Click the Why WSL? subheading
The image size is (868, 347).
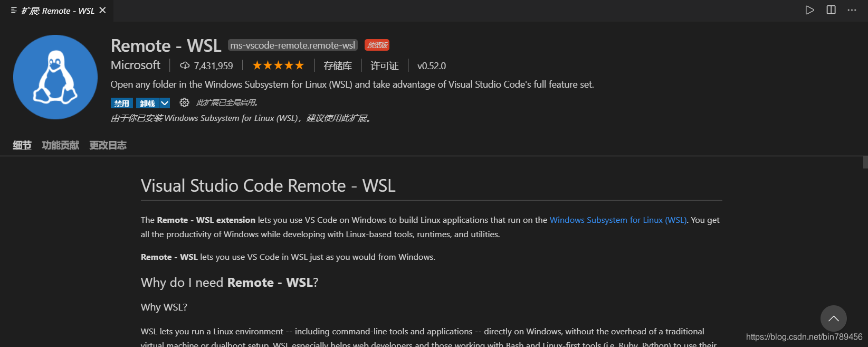(x=164, y=307)
